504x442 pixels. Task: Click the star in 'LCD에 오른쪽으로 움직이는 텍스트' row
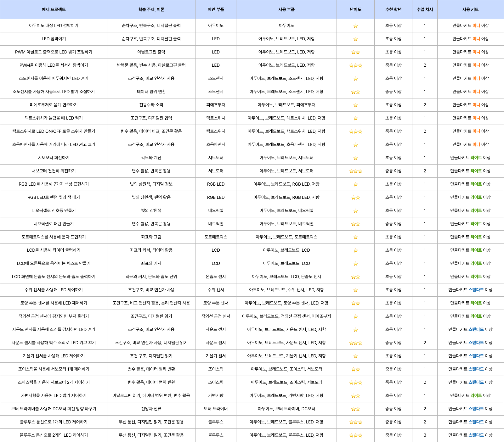tap(356, 264)
